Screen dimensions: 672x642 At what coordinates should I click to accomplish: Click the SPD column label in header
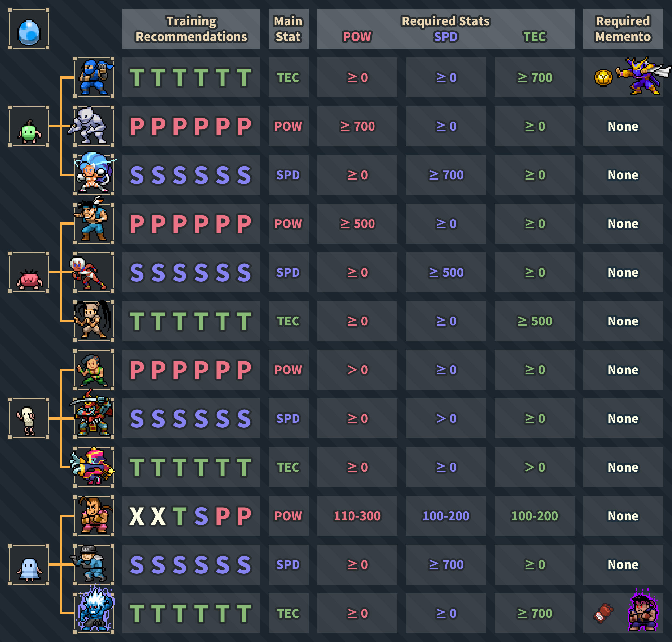point(446,37)
